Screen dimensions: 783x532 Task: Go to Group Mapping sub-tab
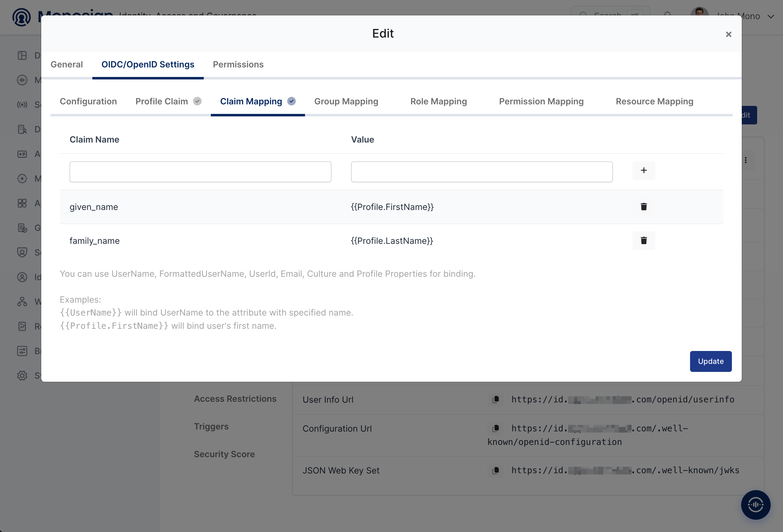click(346, 101)
